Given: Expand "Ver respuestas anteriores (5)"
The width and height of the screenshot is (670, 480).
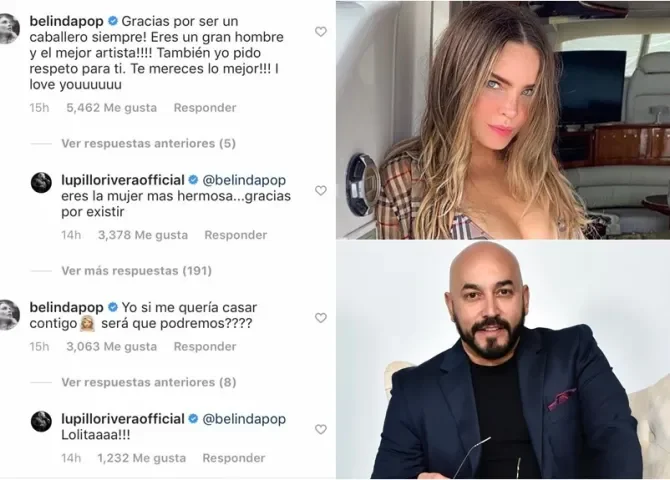Looking at the screenshot, I should click(x=148, y=143).
